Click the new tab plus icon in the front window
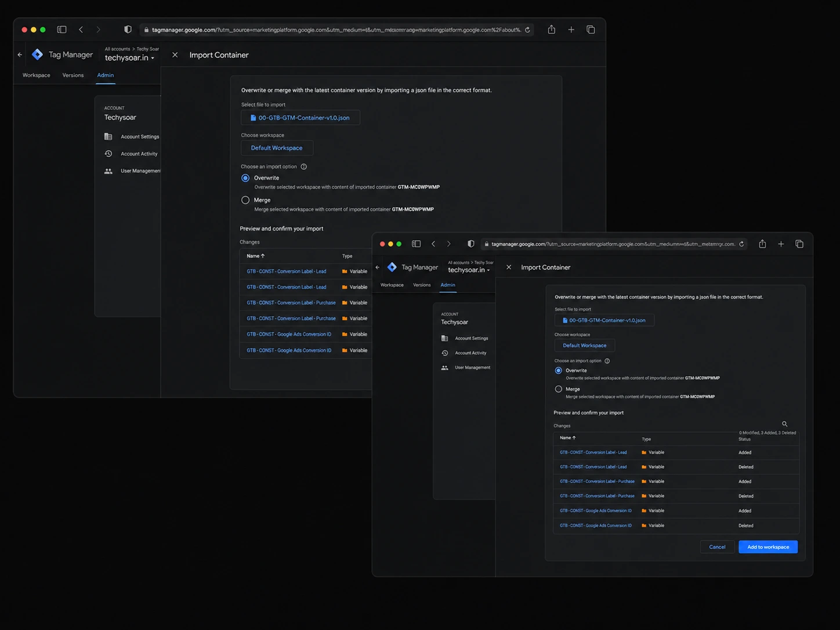The width and height of the screenshot is (840, 630). [x=781, y=244]
